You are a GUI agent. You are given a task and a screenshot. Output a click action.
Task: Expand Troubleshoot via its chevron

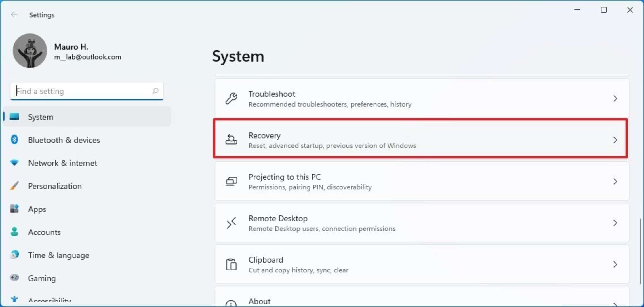(615, 98)
